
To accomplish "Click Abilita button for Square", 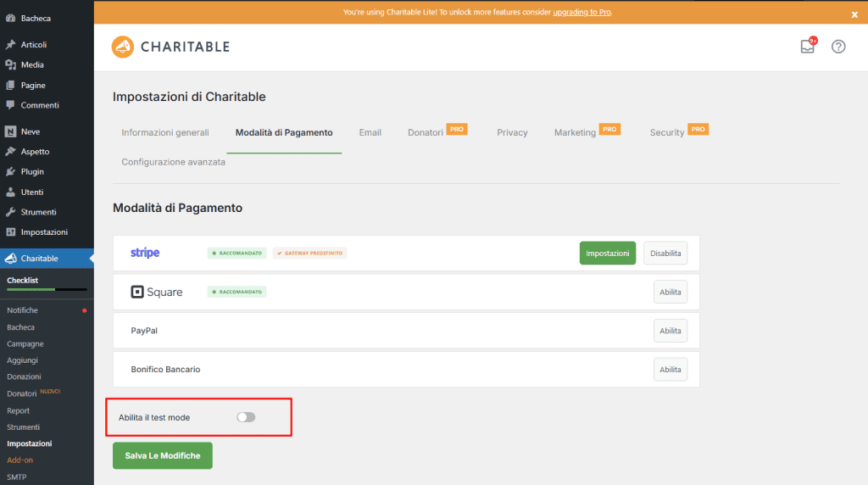I will pyautogui.click(x=670, y=292).
